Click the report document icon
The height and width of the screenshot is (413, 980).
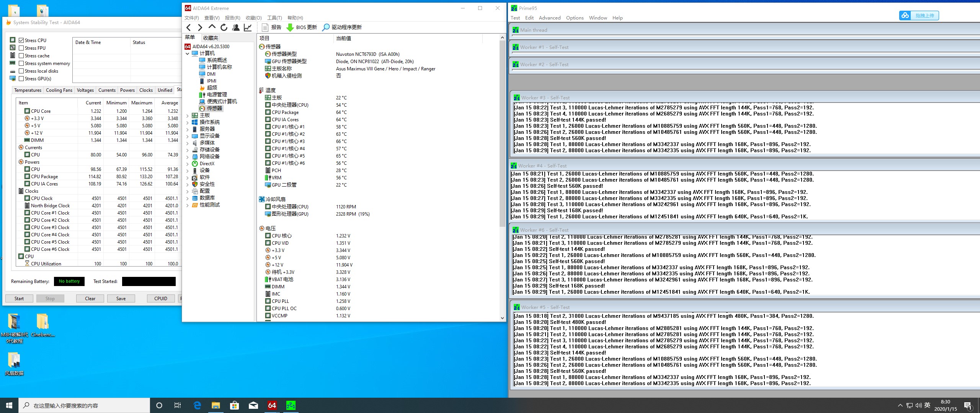pyautogui.click(x=265, y=27)
